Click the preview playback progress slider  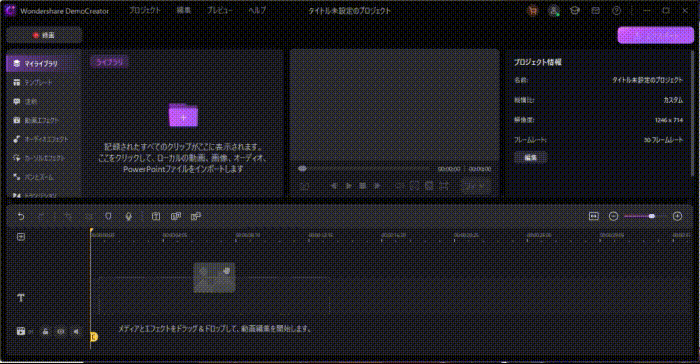363,169
